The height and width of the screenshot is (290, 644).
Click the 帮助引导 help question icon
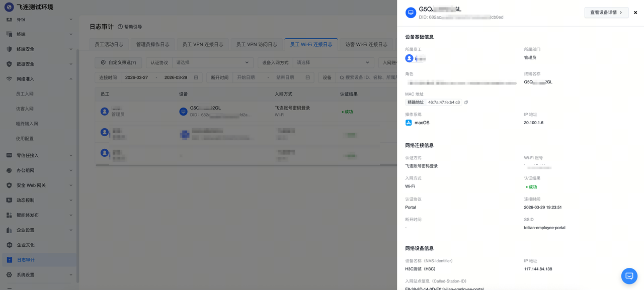(x=120, y=27)
